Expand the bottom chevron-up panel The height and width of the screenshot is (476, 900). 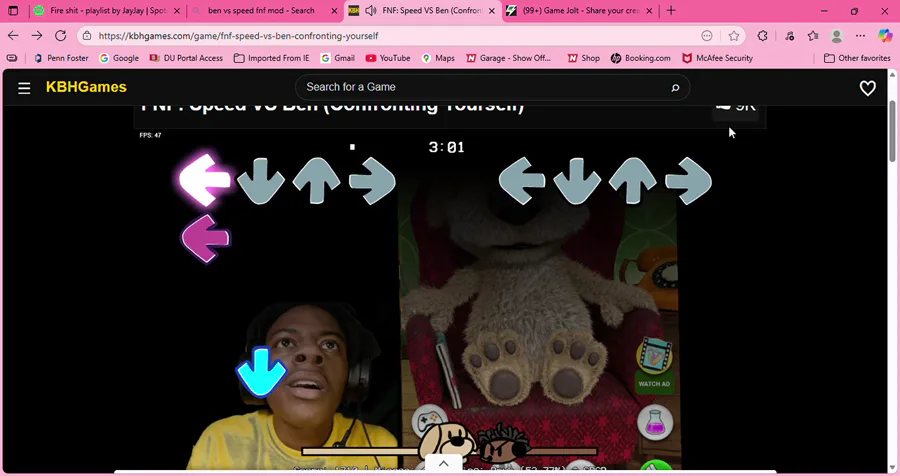443,464
